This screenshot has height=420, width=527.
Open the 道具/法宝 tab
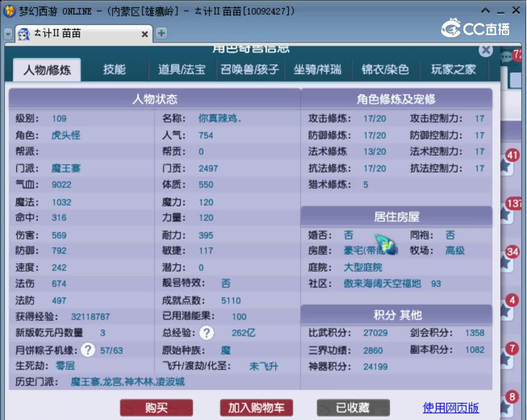click(x=182, y=69)
